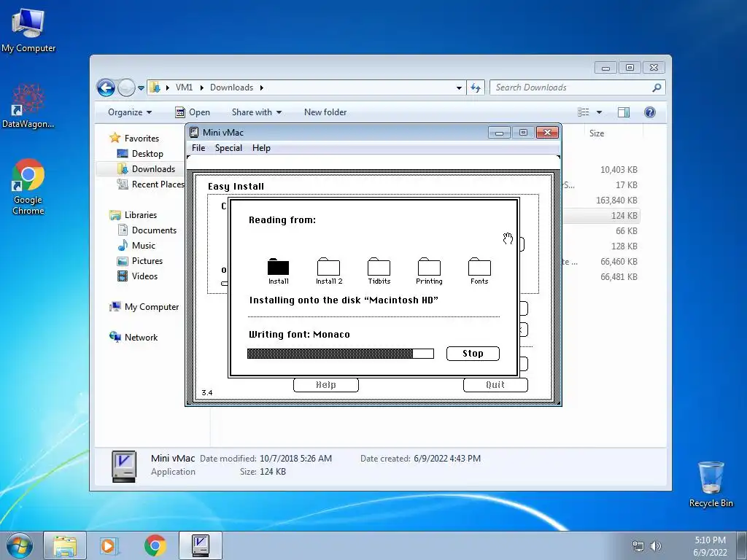
Task: Click the Install disk folder icon
Action: [x=278, y=267]
